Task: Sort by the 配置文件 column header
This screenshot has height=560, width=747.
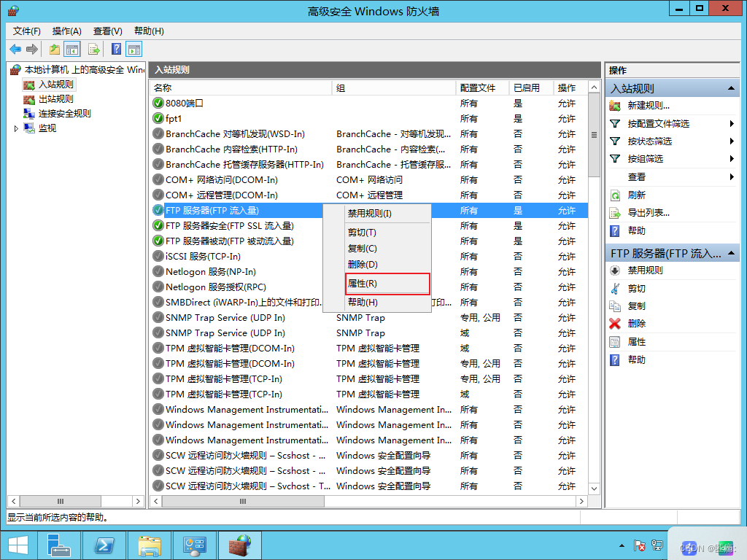Action: point(483,88)
